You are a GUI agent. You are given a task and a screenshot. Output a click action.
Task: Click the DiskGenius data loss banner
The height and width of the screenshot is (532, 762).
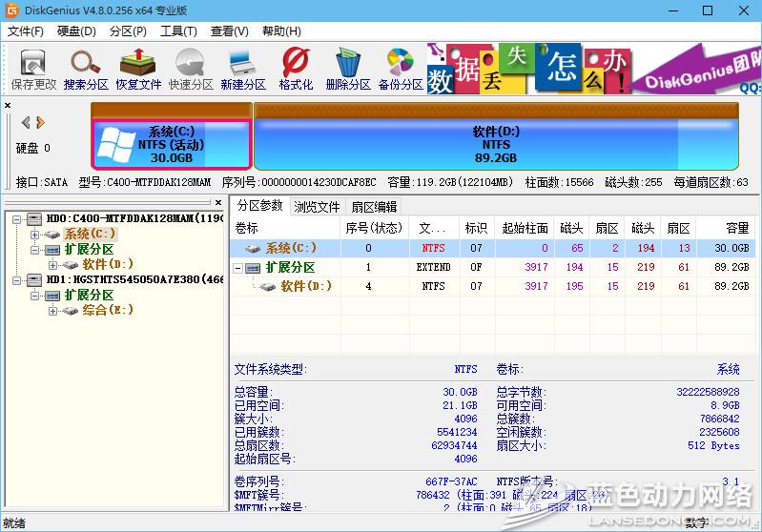(591, 71)
